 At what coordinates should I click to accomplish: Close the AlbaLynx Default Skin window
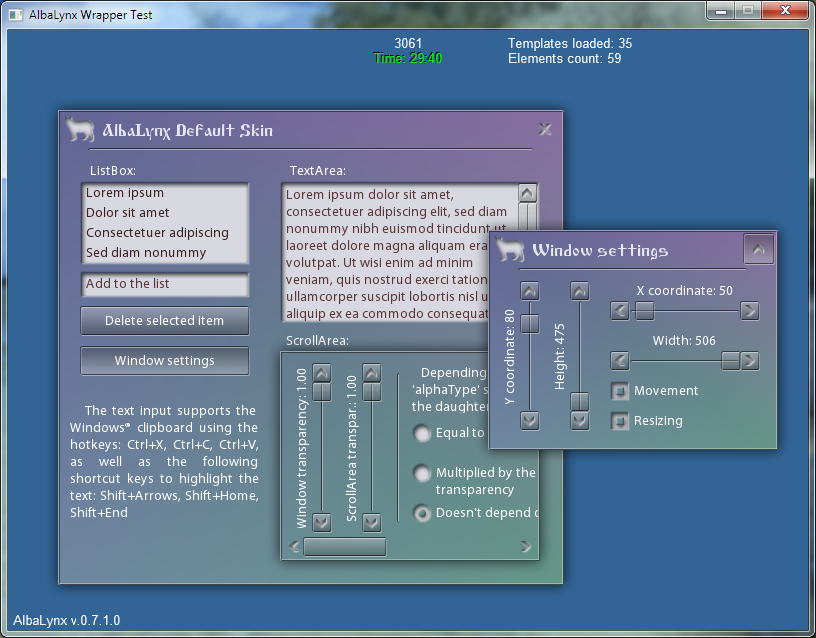[x=545, y=129]
